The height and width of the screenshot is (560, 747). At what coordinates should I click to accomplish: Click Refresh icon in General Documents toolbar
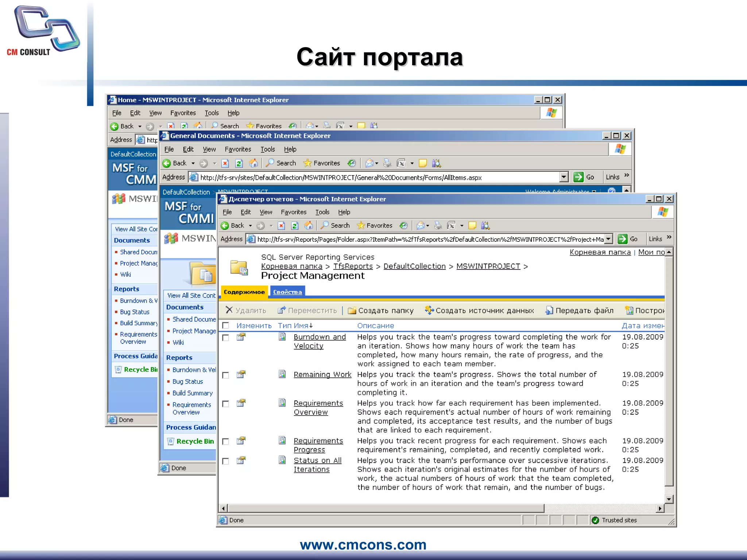click(239, 163)
